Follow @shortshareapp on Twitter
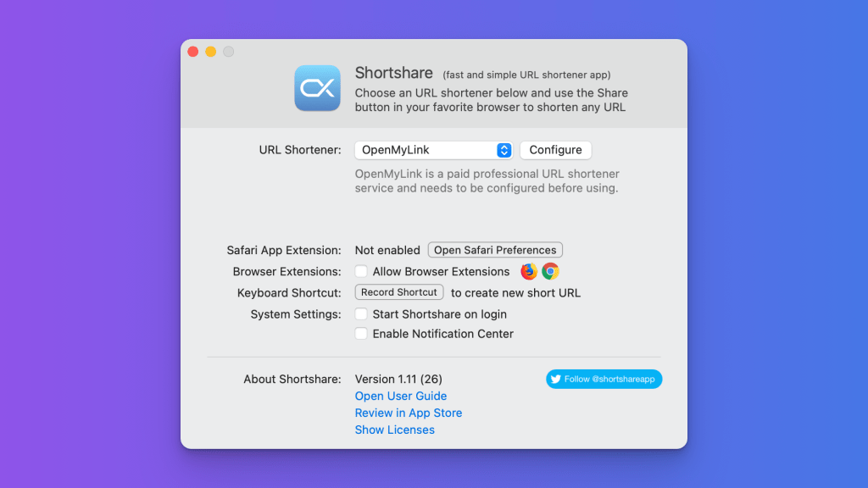This screenshot has width=868, height=488. pos(604,379)
